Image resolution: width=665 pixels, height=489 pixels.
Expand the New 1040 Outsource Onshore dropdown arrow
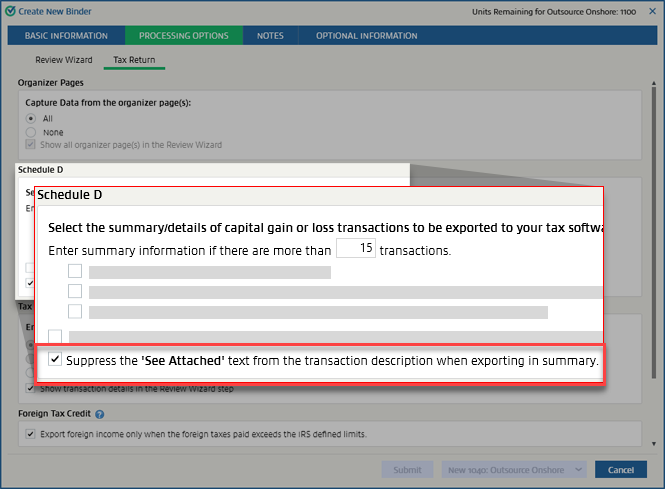pos(578,469)
